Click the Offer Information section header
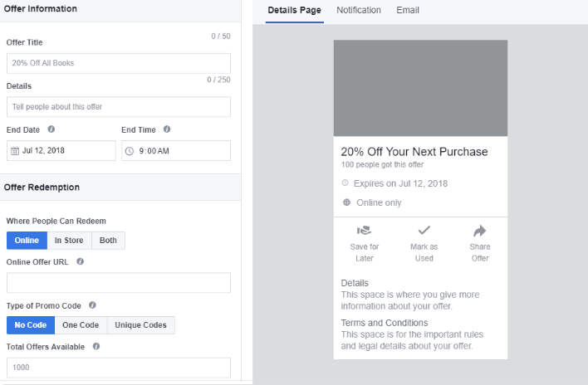Image resolution: width=588 pixels, height=385 pixels. click(41, 8)
